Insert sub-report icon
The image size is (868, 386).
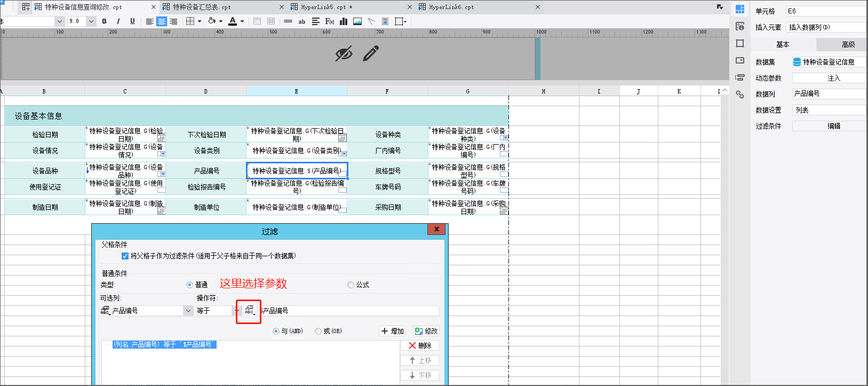[385, 21]
